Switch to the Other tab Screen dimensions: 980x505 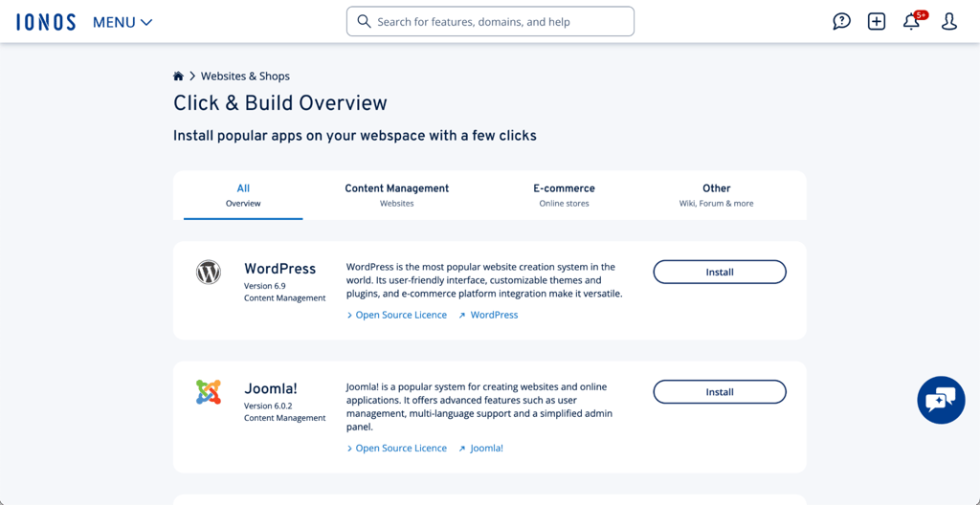click(x=716, y=195)
